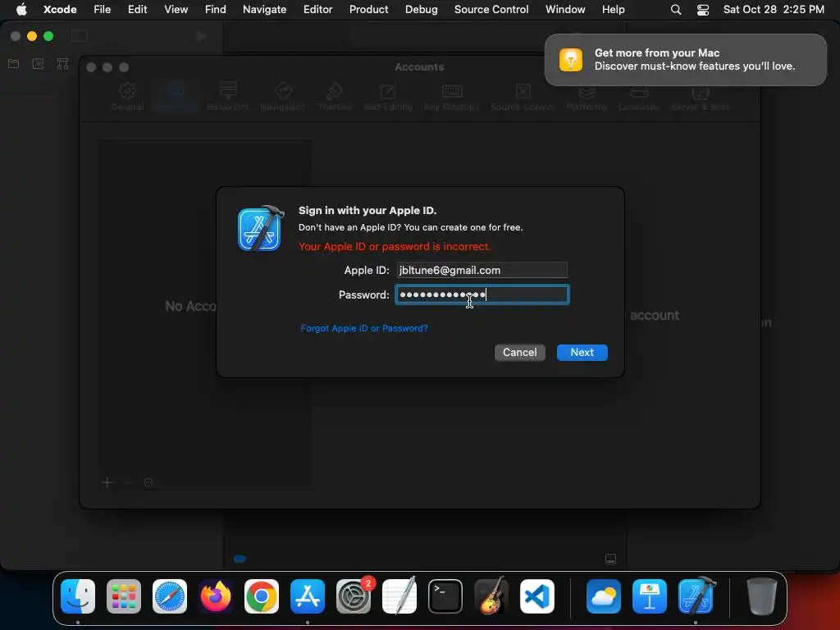
Task: Launch Firefox from the dock
Action: coord(216,596)
